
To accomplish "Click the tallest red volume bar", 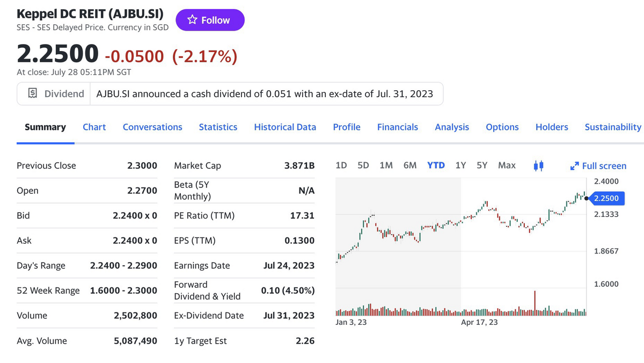I will (535, 303).
